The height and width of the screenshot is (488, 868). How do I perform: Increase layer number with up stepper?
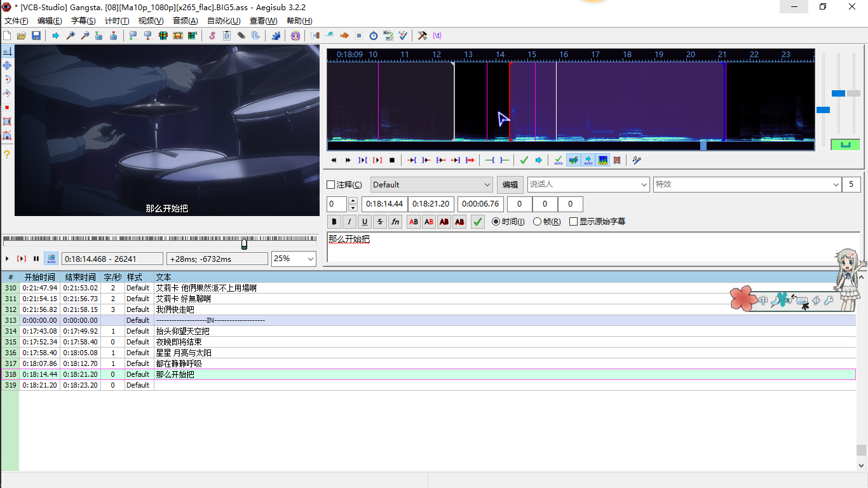pos(353,201)
